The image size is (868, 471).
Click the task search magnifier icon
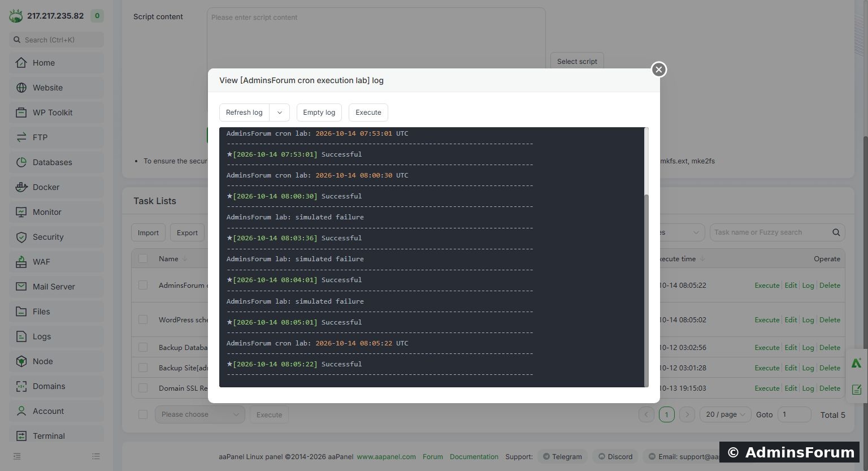point(836,232)
